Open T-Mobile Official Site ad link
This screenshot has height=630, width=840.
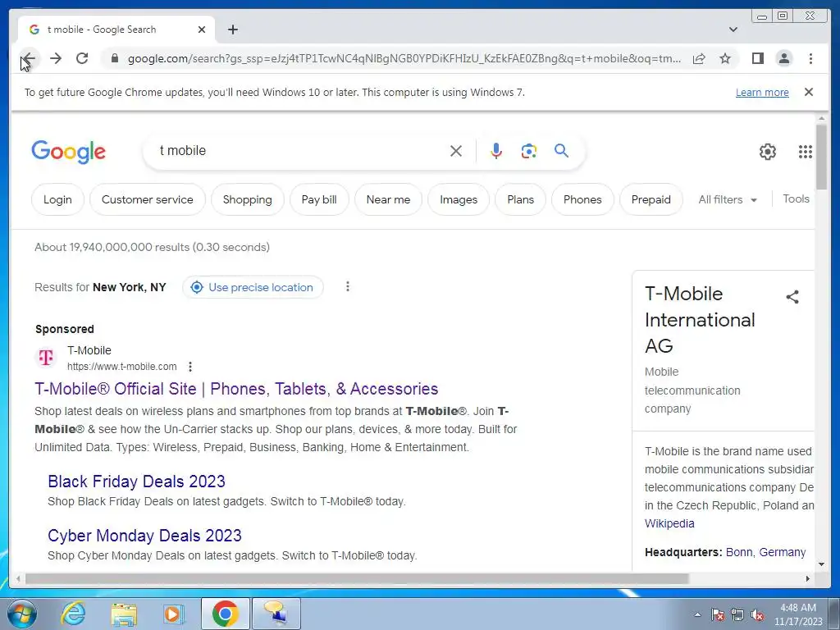pos(236,388)
